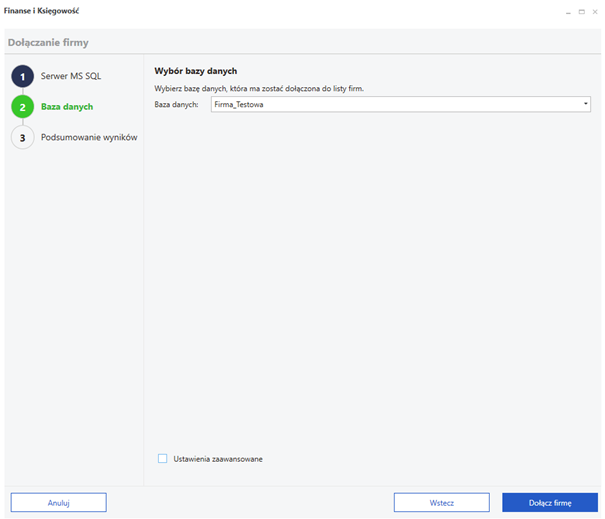Click the step 3 circle icon

22,137
